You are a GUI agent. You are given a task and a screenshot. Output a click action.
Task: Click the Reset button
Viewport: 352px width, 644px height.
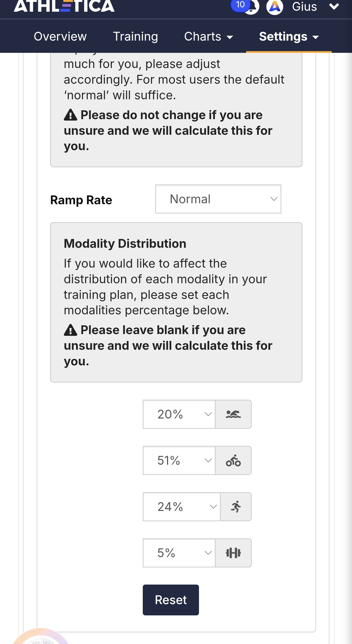[x=171, y=600]
